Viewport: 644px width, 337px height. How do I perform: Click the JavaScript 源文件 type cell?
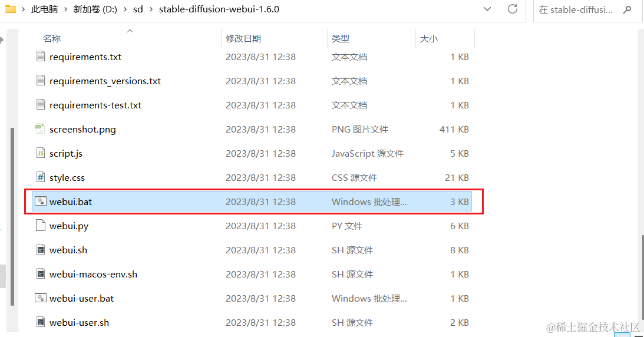(x=368, y=154)
